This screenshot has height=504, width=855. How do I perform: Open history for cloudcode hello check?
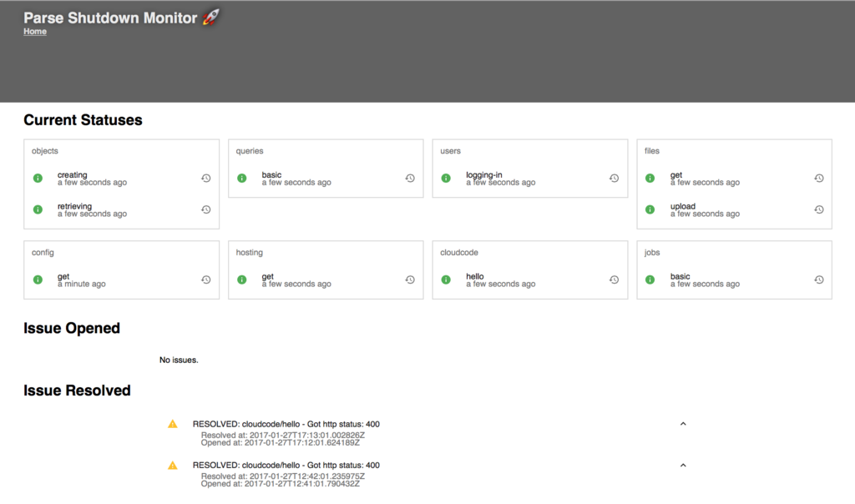[614, 280]
